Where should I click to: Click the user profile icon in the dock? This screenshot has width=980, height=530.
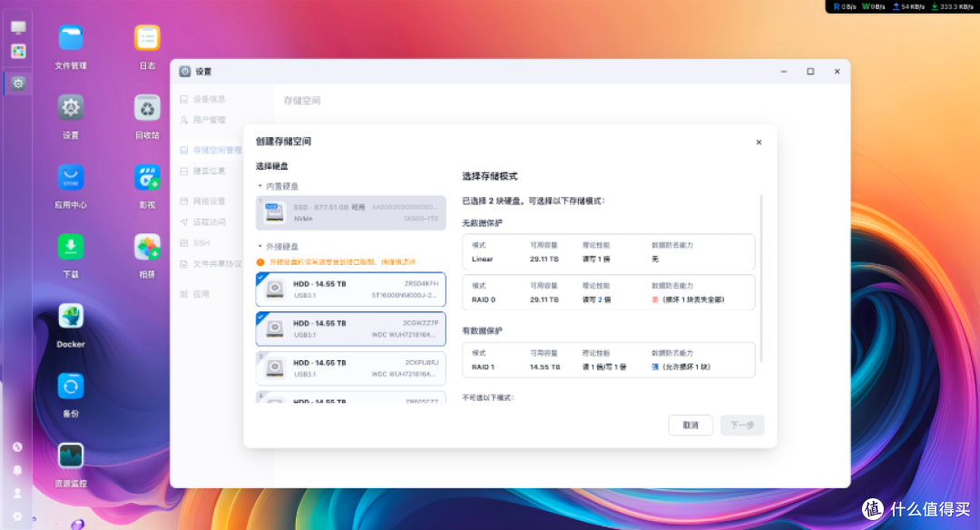point(17,493)
